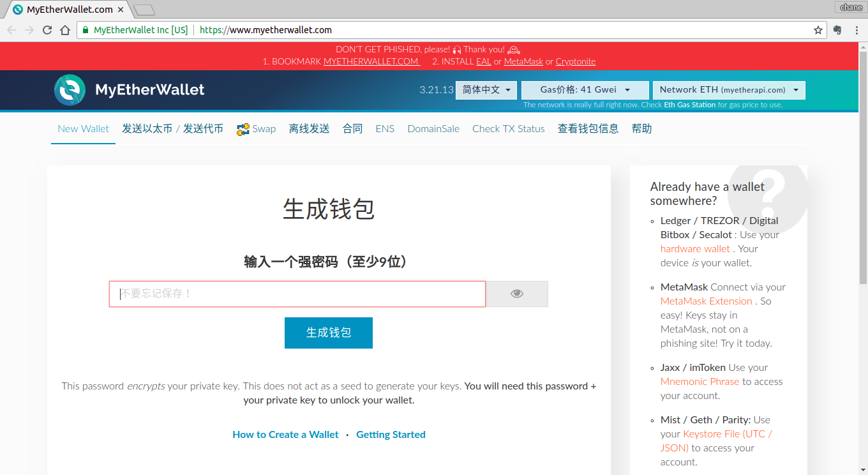Screen dimensions: 868x475
Task: Select the New Wallet tab
Action: 83,129
